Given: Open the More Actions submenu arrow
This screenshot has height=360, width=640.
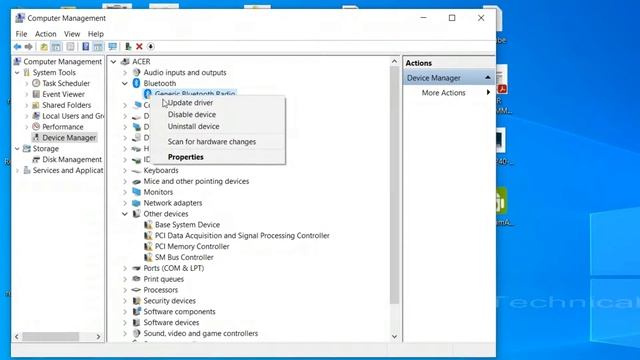Looking at the screenshot, I should (x=488, y=93).
